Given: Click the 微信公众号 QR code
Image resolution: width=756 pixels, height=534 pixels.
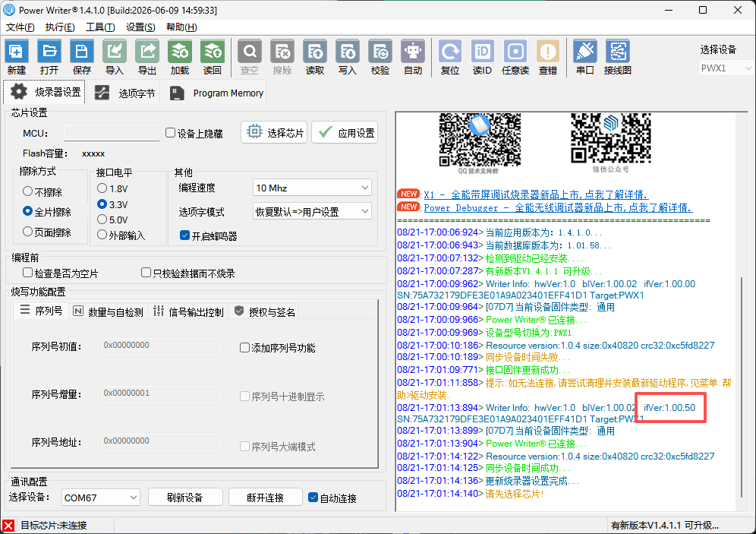Looking at the screenshot, I should pos(611,139).
